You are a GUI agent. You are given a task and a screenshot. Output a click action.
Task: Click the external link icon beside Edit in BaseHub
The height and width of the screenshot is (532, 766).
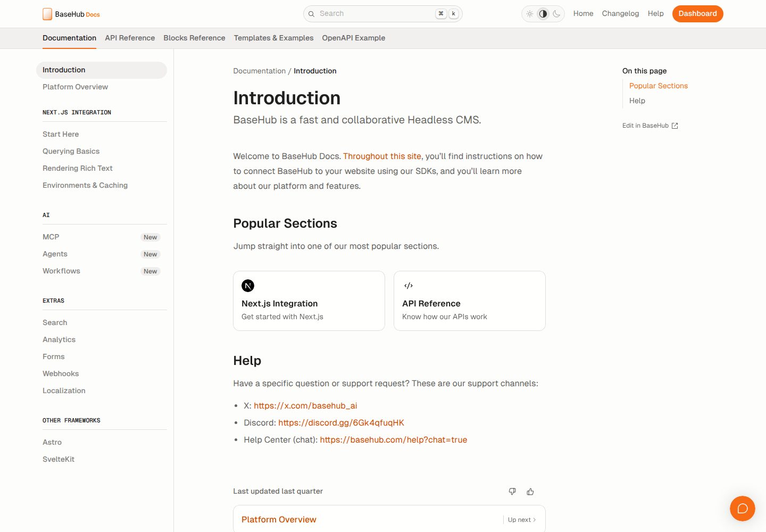pos(675,126)
